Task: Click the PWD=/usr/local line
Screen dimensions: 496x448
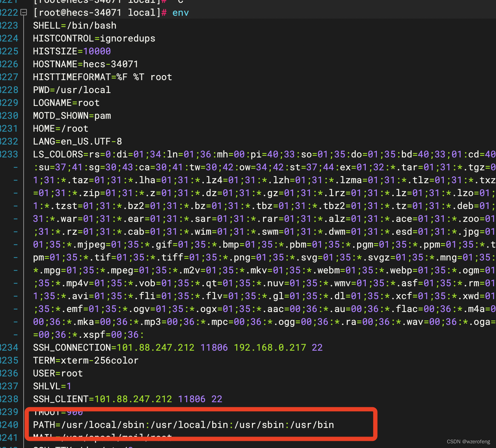Action: point(72,90)
